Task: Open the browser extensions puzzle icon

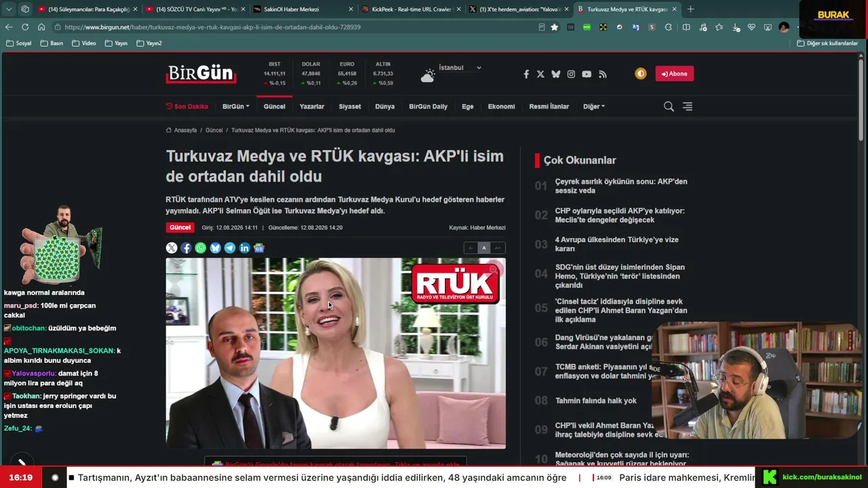Action: [668, 27]
